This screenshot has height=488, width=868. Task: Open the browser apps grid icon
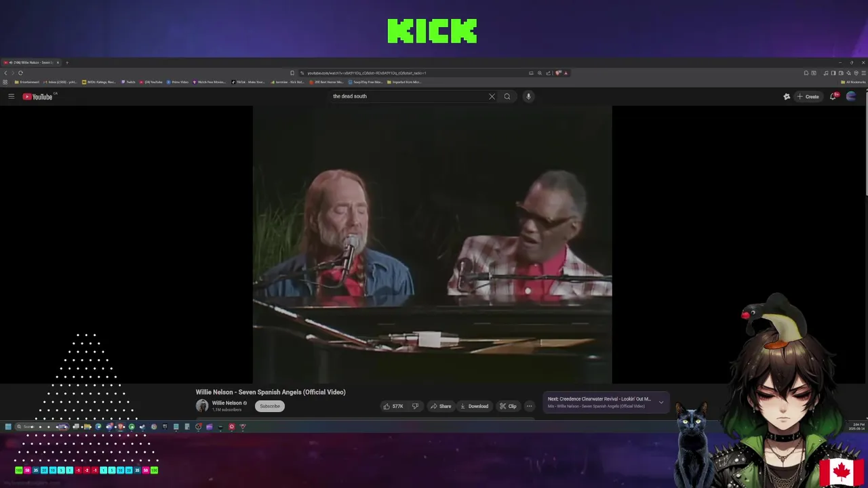(5, 82)
